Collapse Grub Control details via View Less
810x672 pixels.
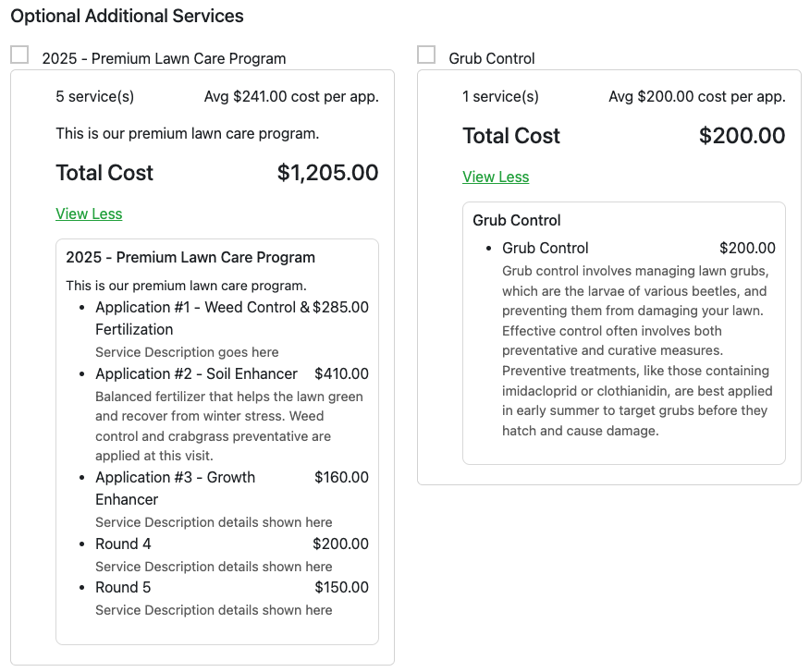496,177
